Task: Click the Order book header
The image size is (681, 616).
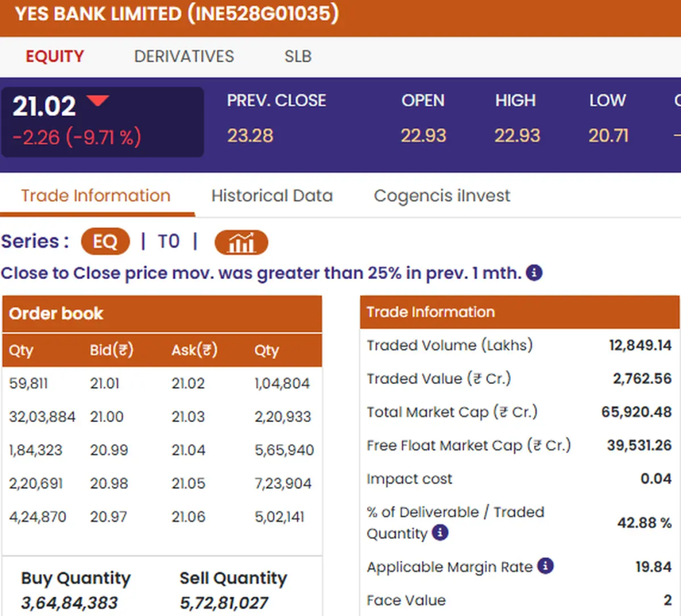Action: tap(162, 314)
